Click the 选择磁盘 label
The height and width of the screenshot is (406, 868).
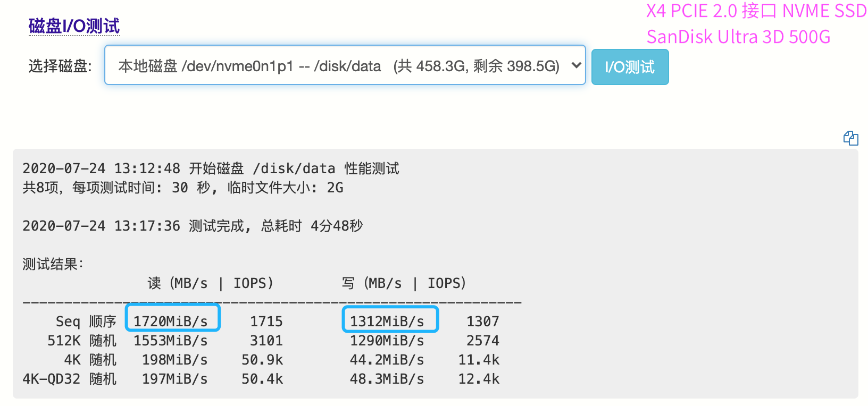tap(60, 66)
